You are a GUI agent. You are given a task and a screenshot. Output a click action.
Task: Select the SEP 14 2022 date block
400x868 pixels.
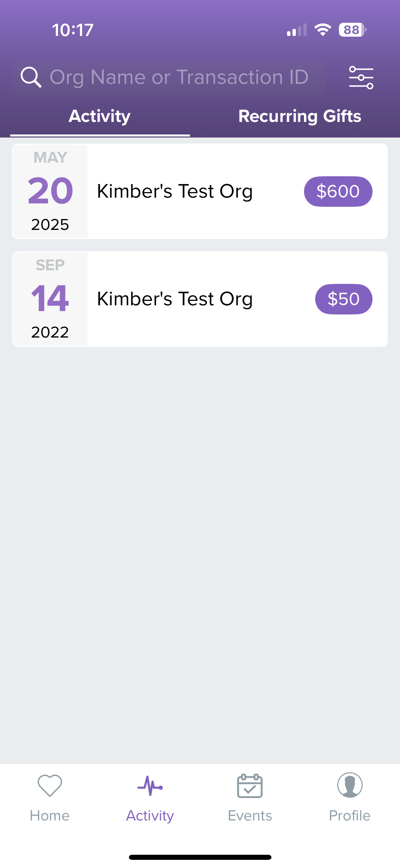pos(50,299)
